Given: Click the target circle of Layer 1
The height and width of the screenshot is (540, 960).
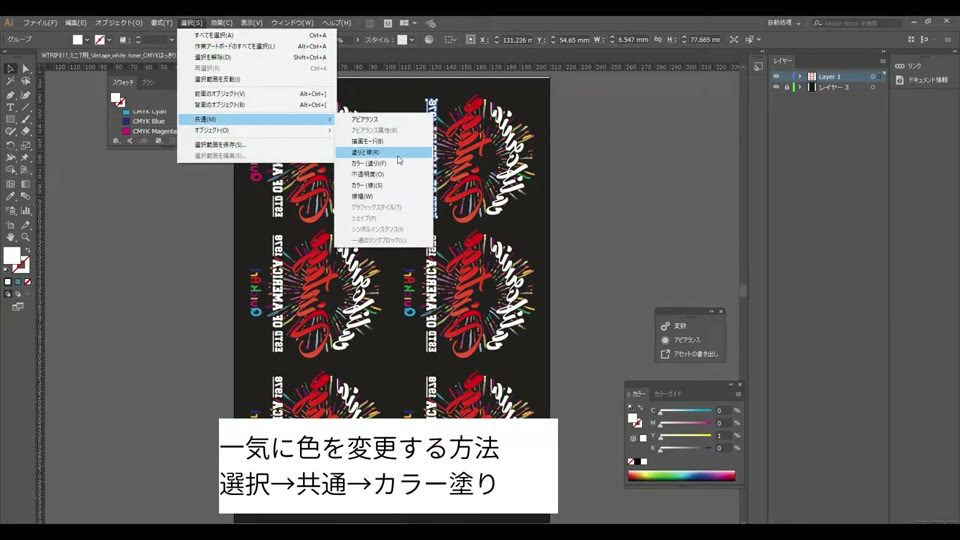Looking at the screenshot, I should pyautogui.click(x=872, y=77).
